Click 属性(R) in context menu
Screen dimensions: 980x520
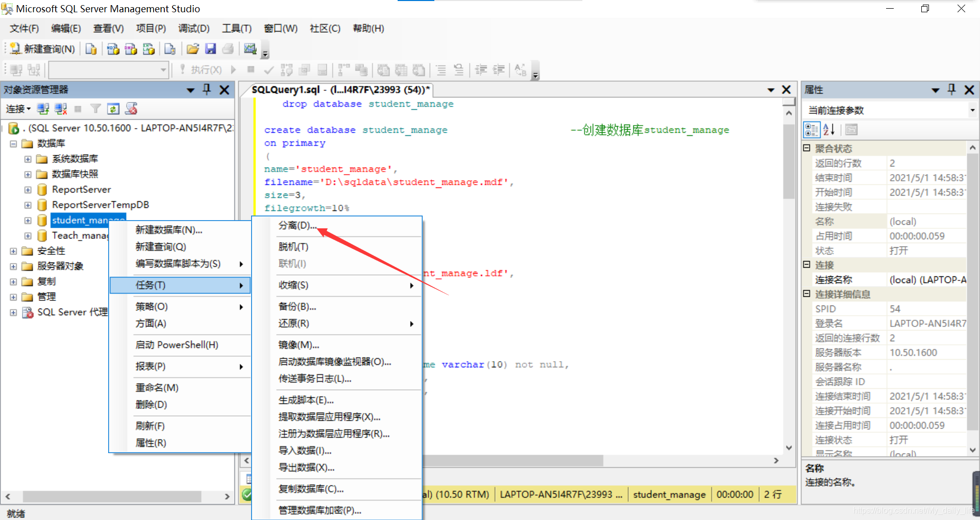(x=180, y=443)
